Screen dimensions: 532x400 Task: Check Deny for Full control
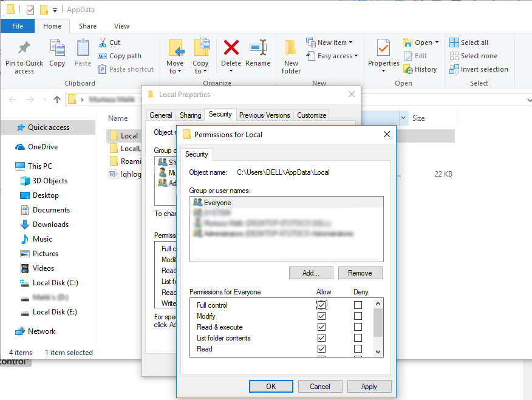click(358, 305)
